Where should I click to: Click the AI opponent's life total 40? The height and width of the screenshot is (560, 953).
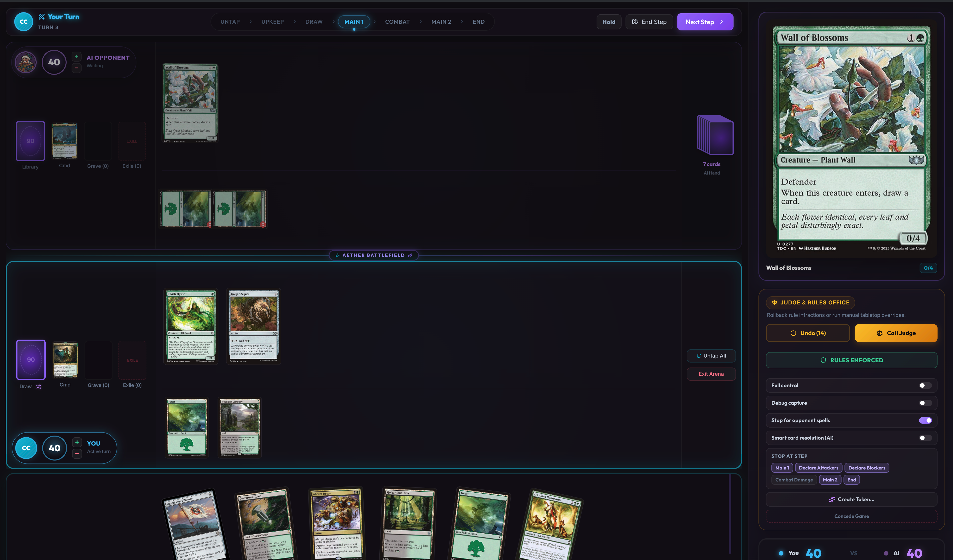pyautogui.click(x=54, y=62)
